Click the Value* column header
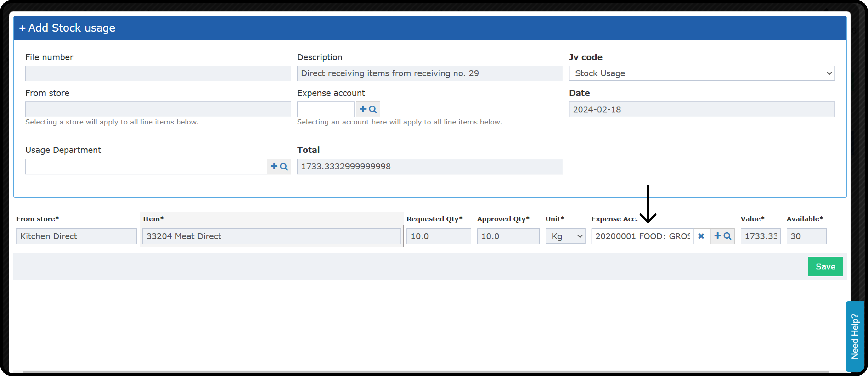Image resolution: width=868 pixels, height=376 pixels. point(752,219)
